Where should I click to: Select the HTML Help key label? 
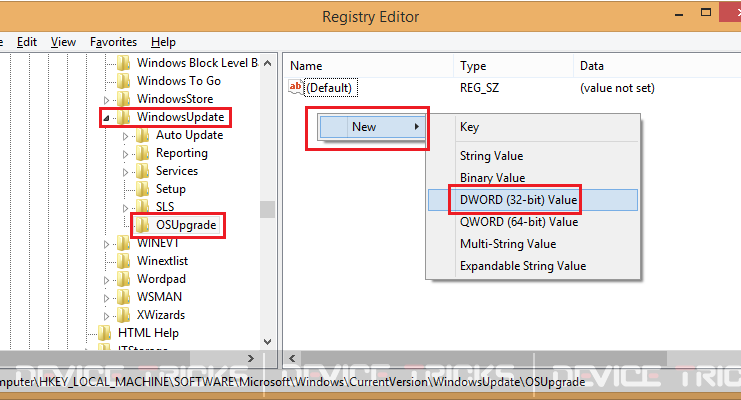148,333
